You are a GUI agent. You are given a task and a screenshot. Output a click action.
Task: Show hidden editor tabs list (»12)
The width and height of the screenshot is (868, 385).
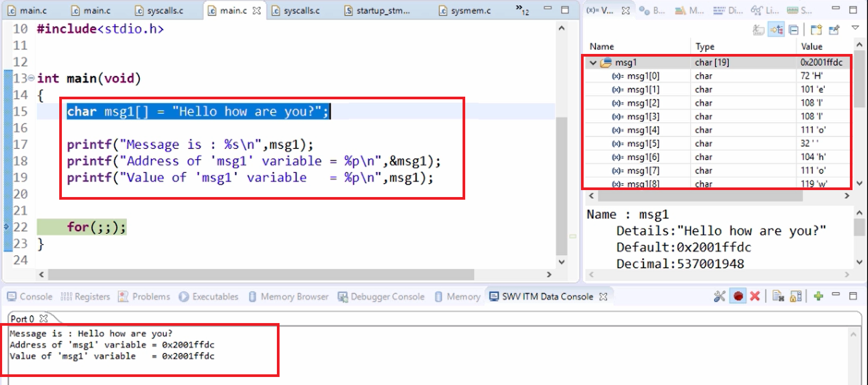click(522, 10)
